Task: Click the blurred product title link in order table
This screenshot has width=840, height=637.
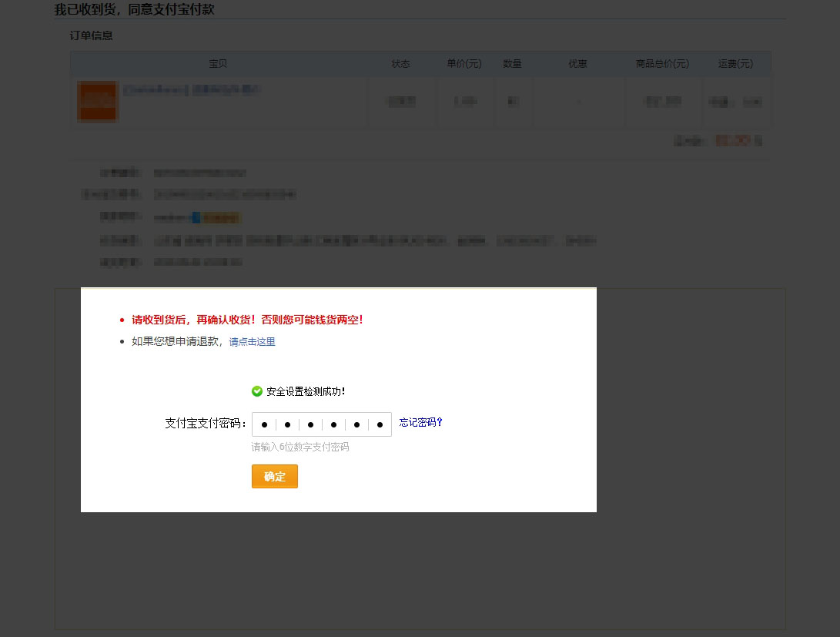Action: point(192,89)
